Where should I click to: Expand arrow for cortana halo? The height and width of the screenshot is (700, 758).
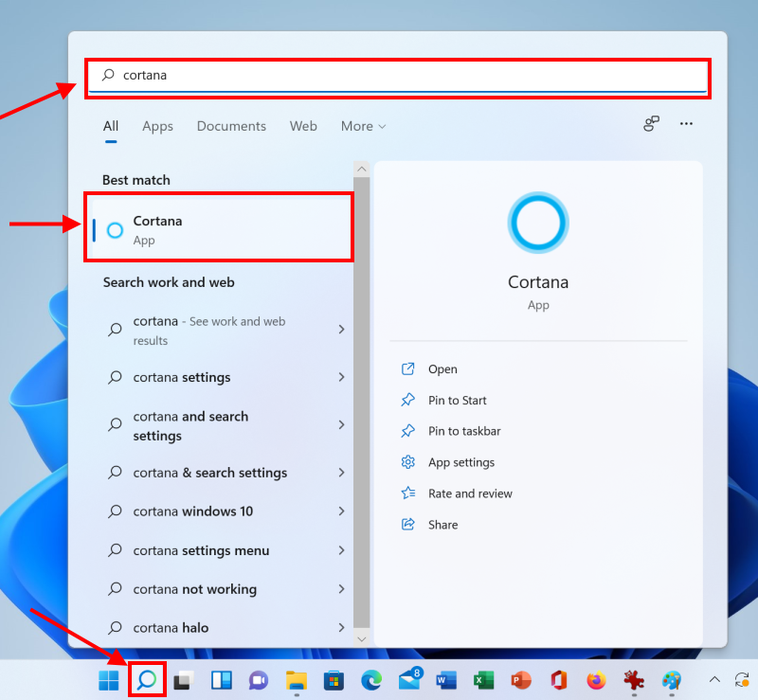point(341,627)
